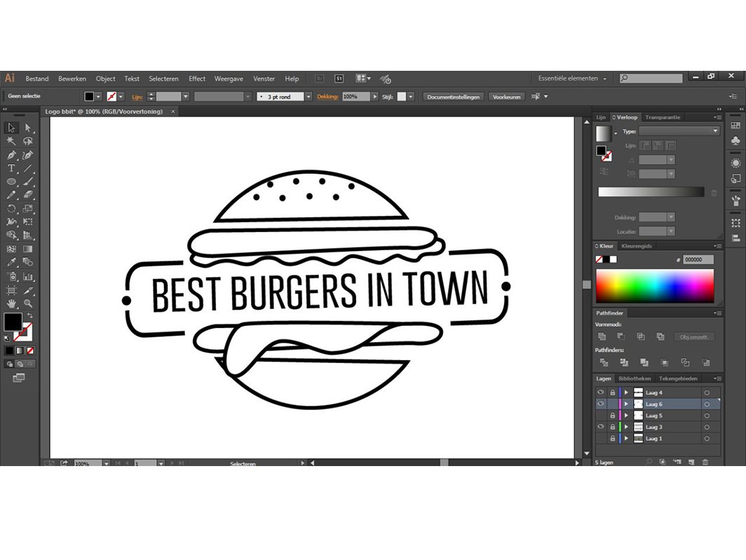The width and height of the screenshot is (746, 560).
Task: Open the Effect menu
Action: pyautogui.click(x=197, y=78)
